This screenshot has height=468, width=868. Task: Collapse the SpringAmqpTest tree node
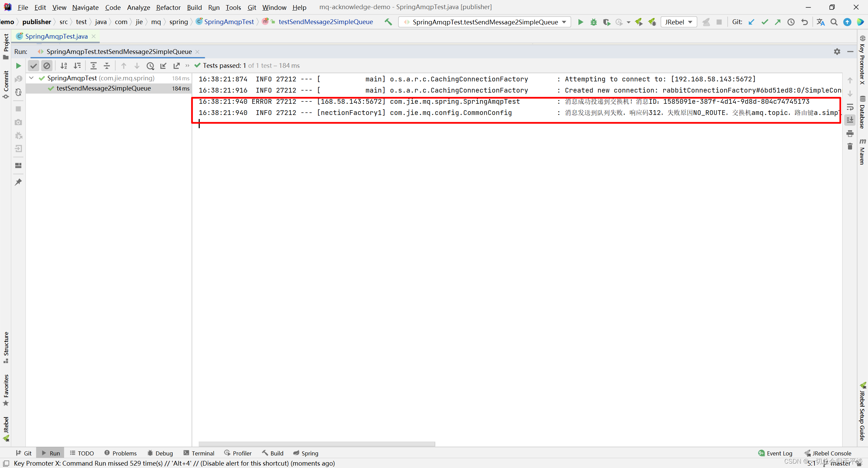32,78
